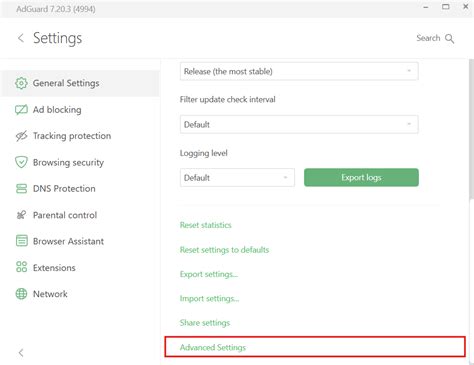Collapse the sidebar with bottom chevron
This screenshot has width=474, height=365.
click(21, 353)
